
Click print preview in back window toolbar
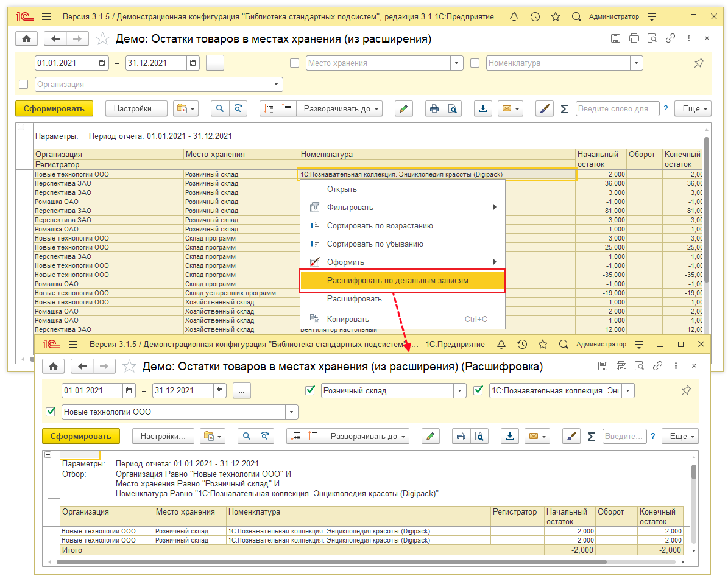(x=452, y=108)
